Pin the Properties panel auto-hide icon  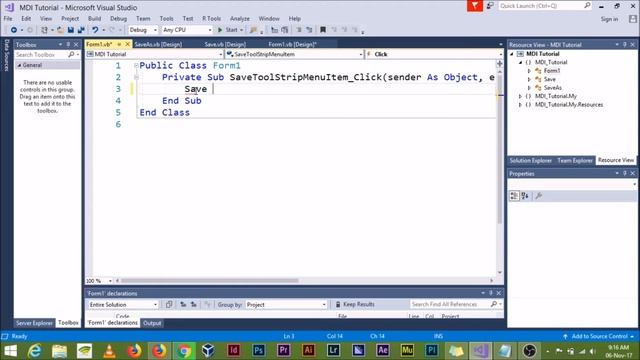(624, 173)
